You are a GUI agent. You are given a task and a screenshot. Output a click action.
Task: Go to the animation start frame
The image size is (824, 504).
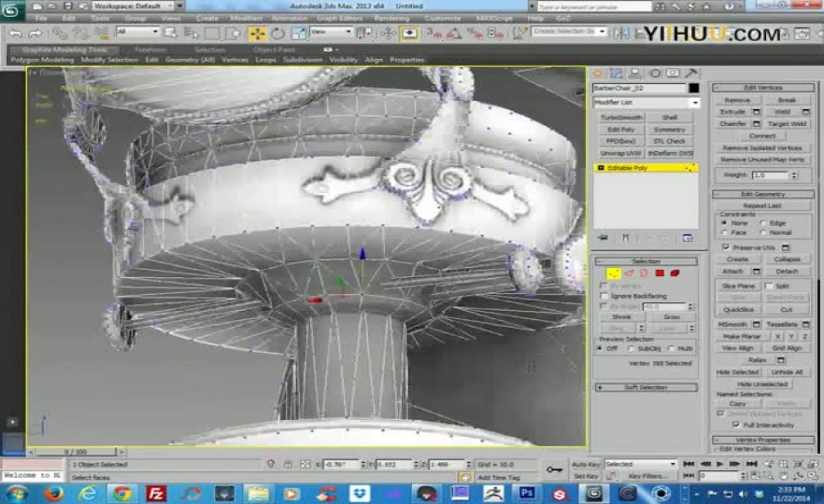[x=689, y=464]
